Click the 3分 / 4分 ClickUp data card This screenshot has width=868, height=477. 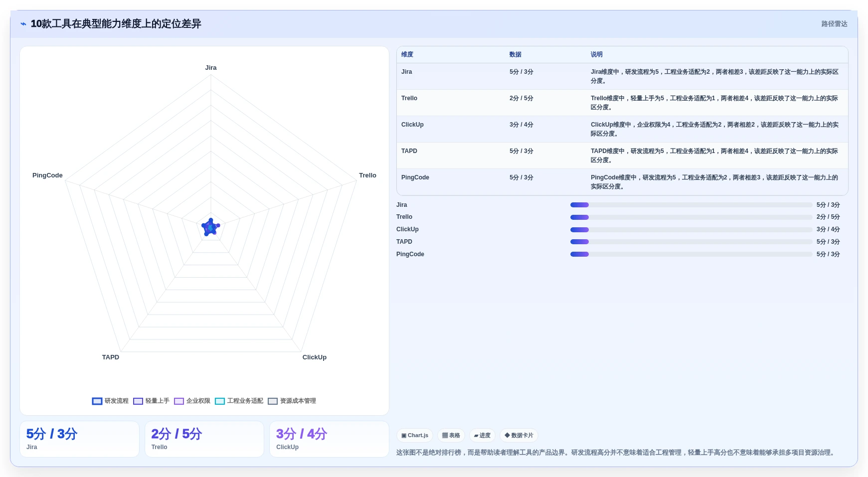[x=329, y=439]
